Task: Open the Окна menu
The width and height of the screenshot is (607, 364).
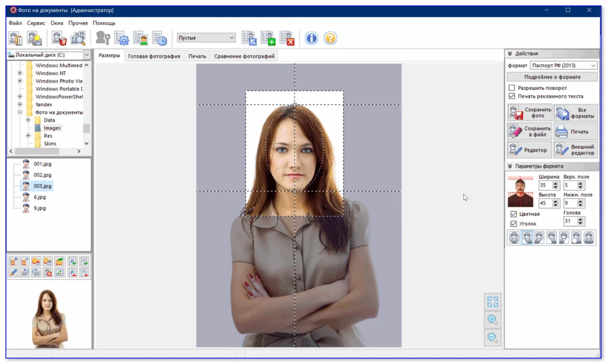Action: click(57, 23)
